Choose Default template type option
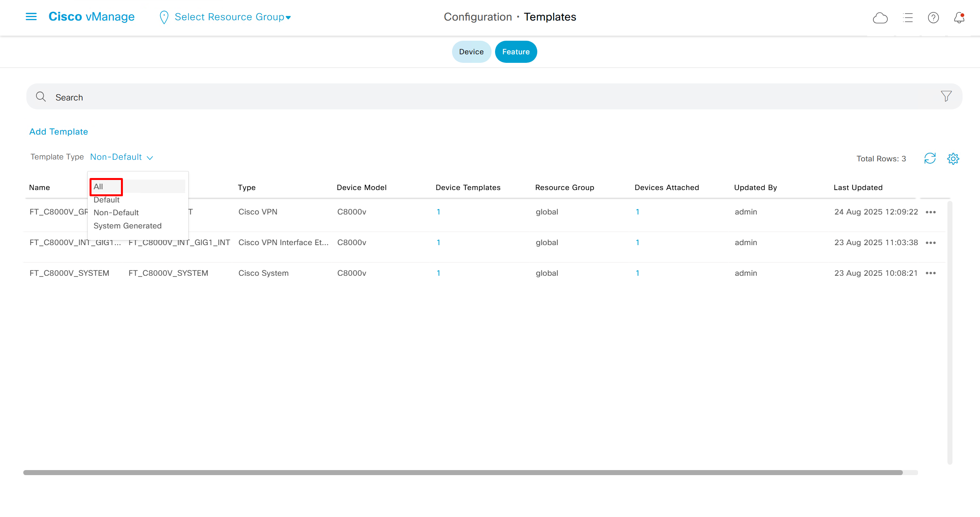The image size is (980, 517). coord(107,200)
